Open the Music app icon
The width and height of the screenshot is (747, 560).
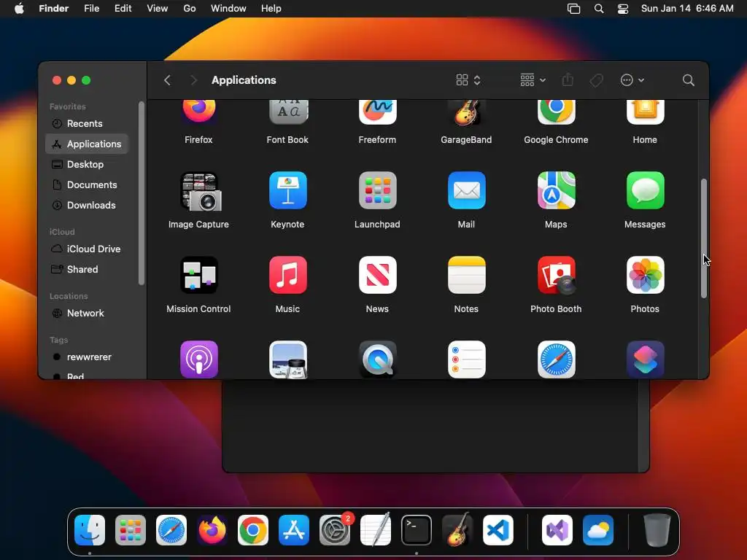click(288, 275)
